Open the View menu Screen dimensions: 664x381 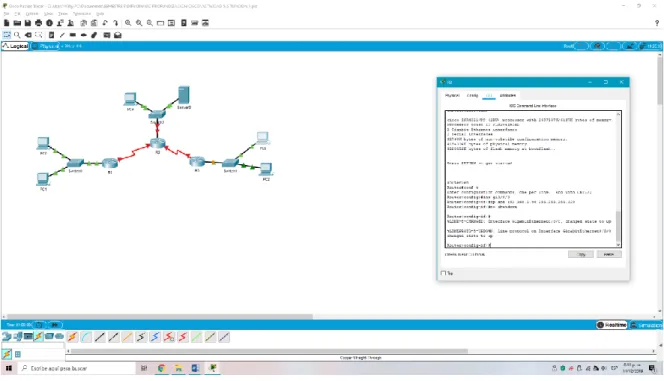click(x=49, y=14)
